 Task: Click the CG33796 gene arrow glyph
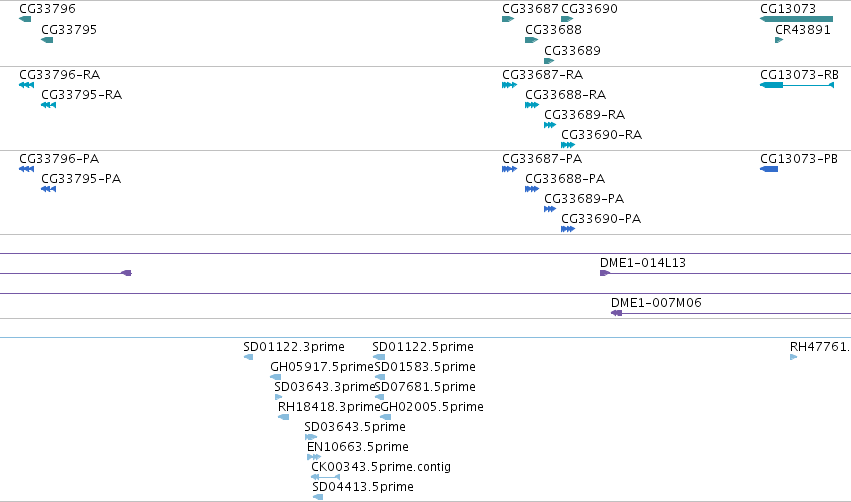pyautogui.click(x=25, y=19)
